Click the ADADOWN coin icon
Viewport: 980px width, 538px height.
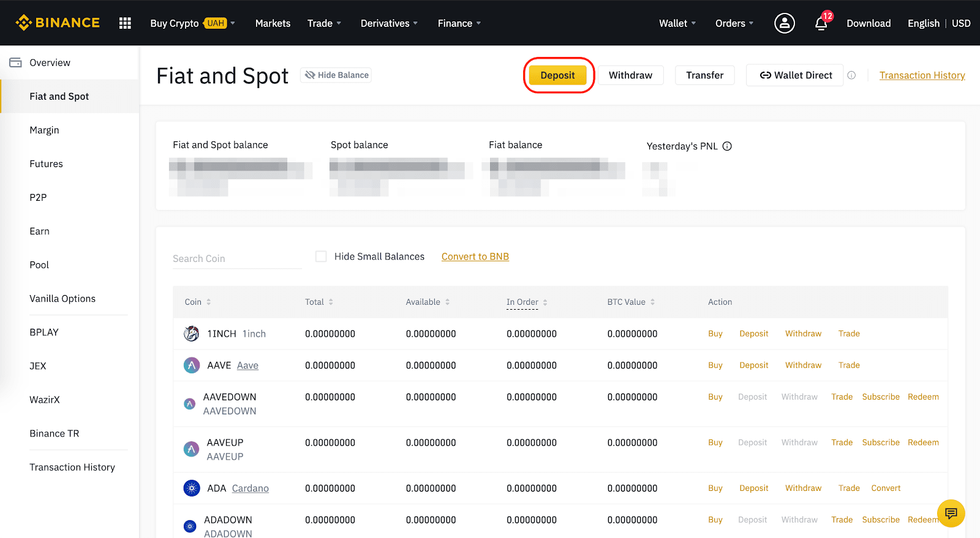pyautogui.click(x=190, y=526)
